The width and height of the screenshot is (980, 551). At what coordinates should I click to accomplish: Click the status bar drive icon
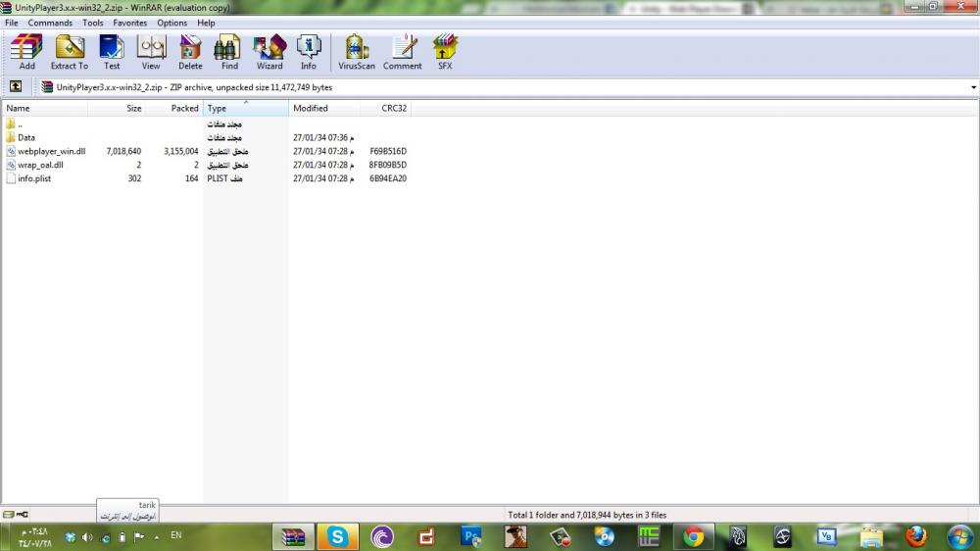tap(8, 515)
